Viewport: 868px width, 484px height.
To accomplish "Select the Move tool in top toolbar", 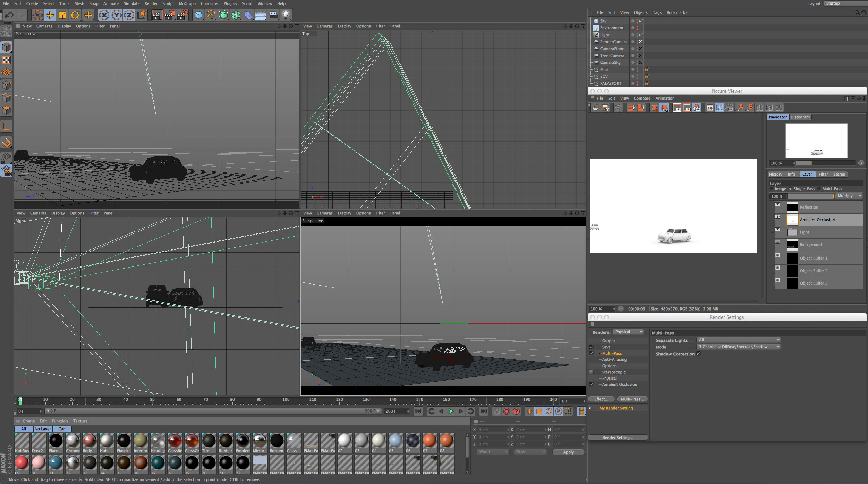I will click(50, 15).
